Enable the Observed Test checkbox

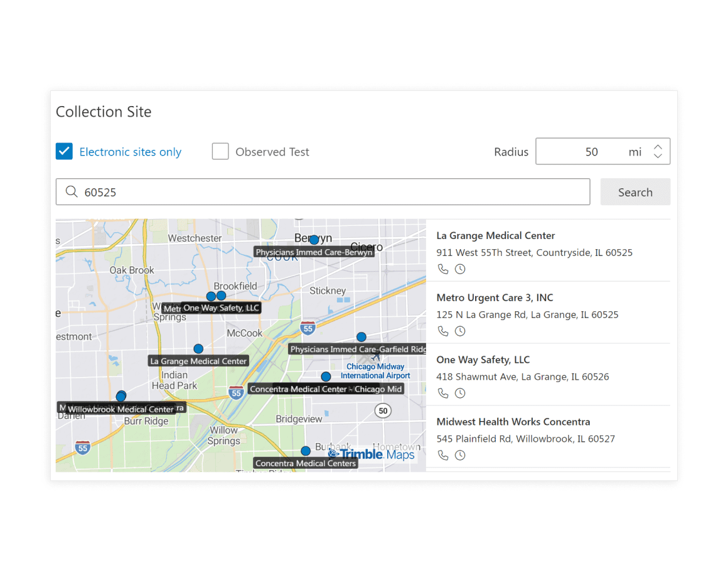point(220,151)
